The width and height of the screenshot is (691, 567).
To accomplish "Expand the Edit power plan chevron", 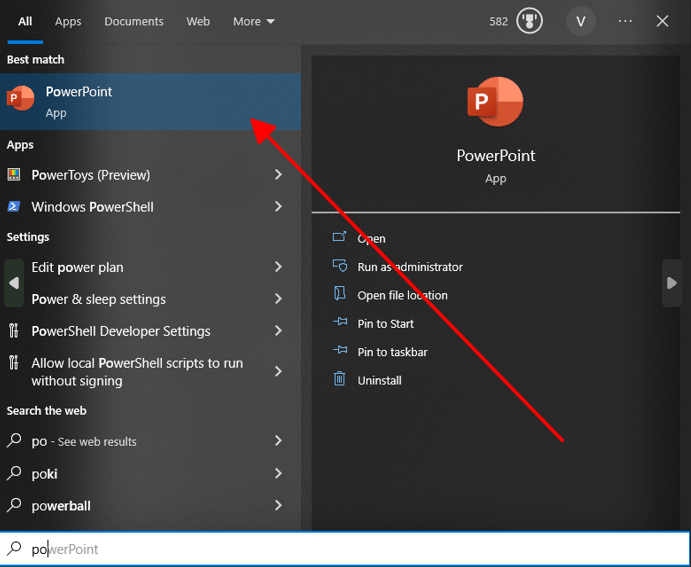I will click(x=278, y=267).
